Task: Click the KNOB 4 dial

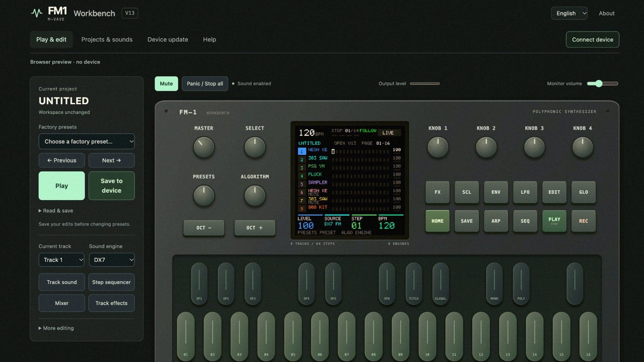Action: click(x=582, y=147)
